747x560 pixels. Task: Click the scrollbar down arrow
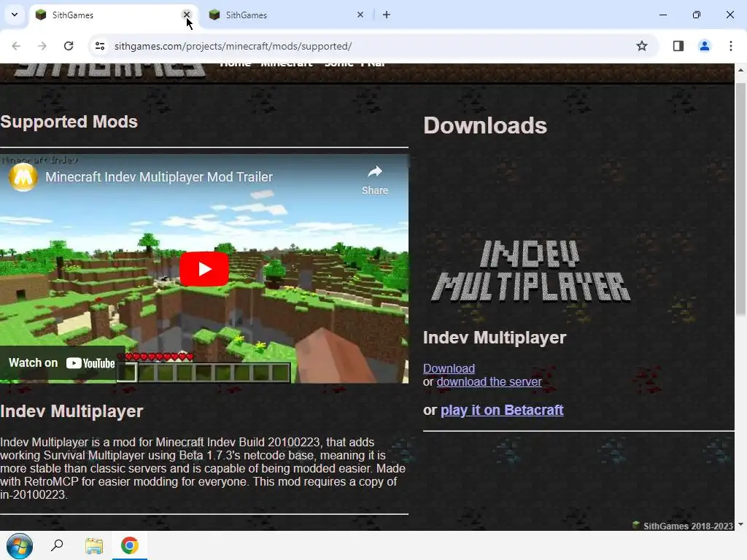coord(740,524)
